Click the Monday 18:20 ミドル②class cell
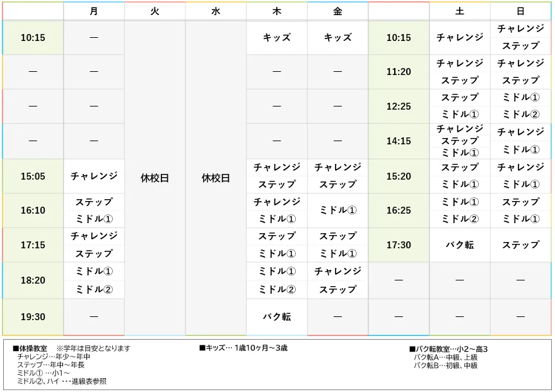 click(x=93, y=288)
